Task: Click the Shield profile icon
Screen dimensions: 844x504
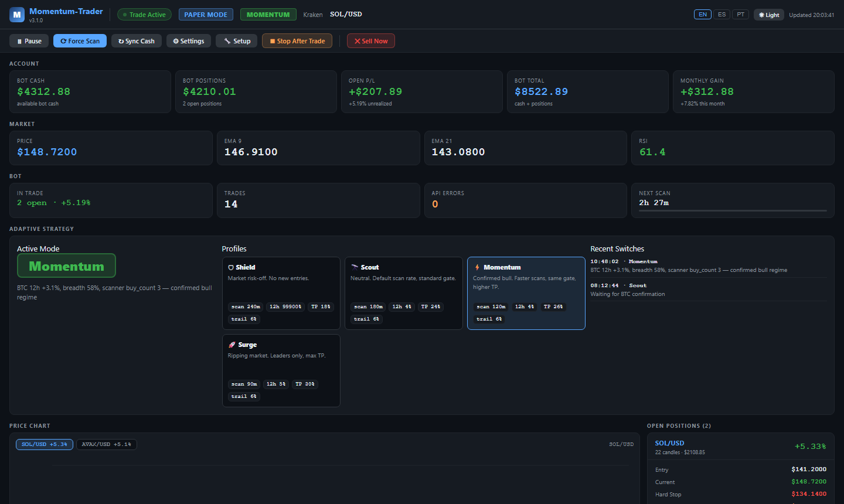Action: 231,267
